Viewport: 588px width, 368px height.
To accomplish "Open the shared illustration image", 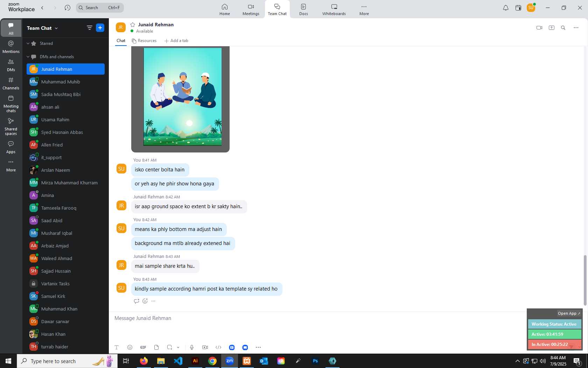I will click(182, 97).
